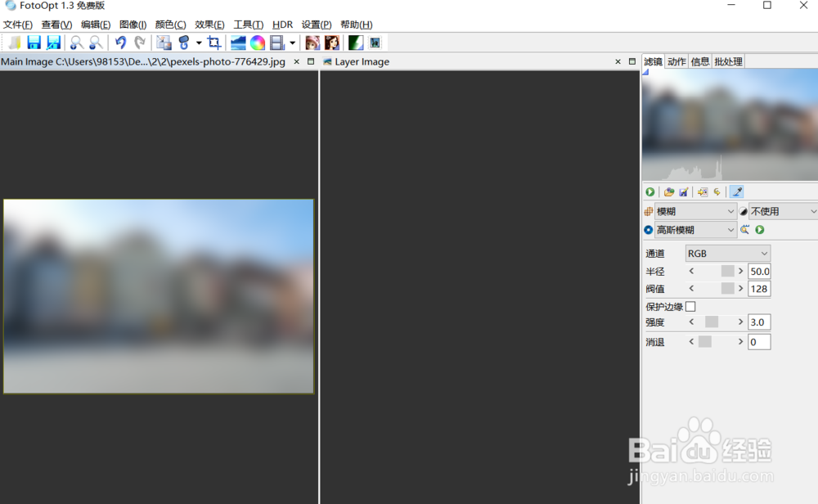Click the brown hair girl portrait icon
Screen dimensions: 818x504
[332, 43]
